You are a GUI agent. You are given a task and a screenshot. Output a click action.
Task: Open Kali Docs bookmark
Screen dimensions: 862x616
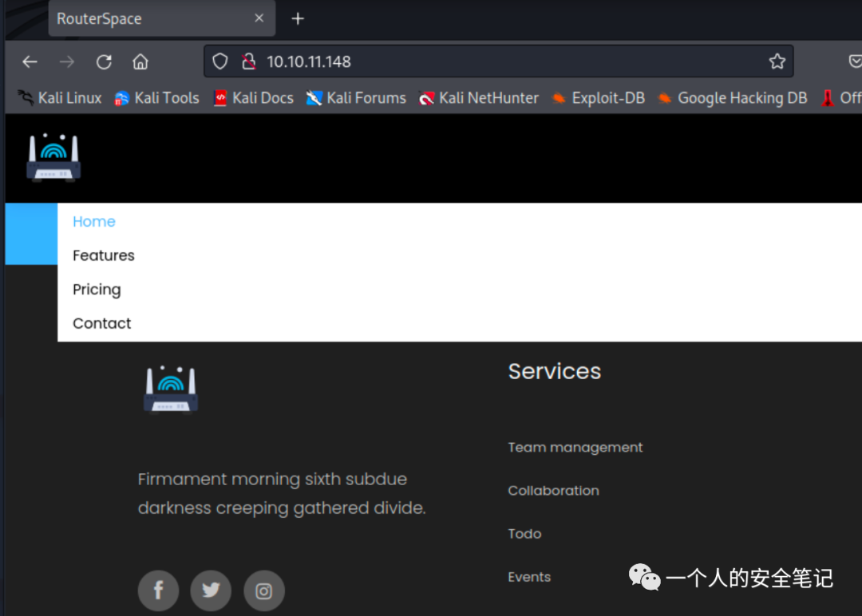[x=253, y=98]
